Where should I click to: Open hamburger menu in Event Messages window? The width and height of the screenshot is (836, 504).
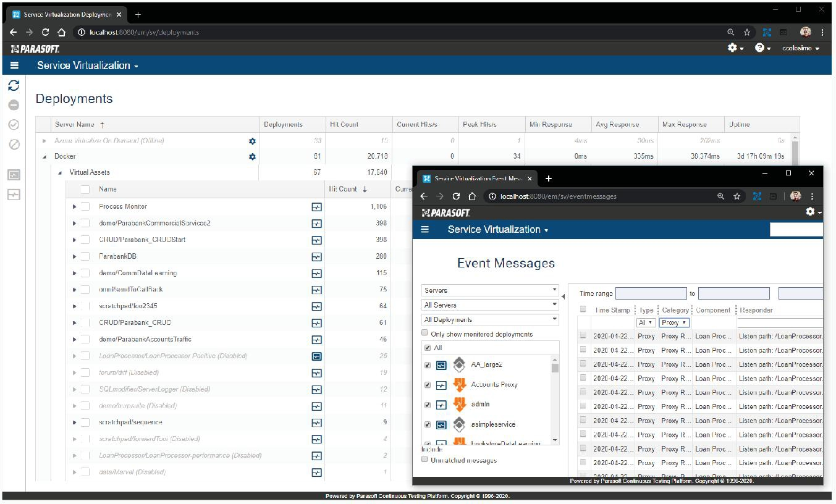pyautogui.click(x=424, y=229)
